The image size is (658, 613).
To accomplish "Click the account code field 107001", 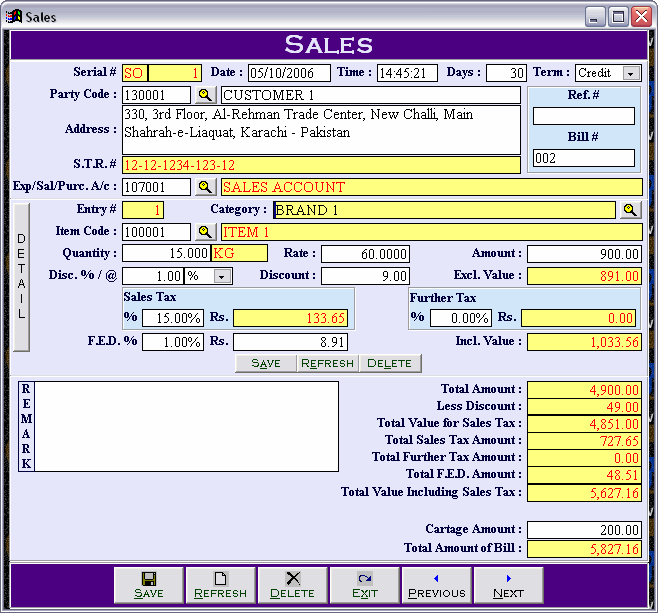I will point(156,187).
